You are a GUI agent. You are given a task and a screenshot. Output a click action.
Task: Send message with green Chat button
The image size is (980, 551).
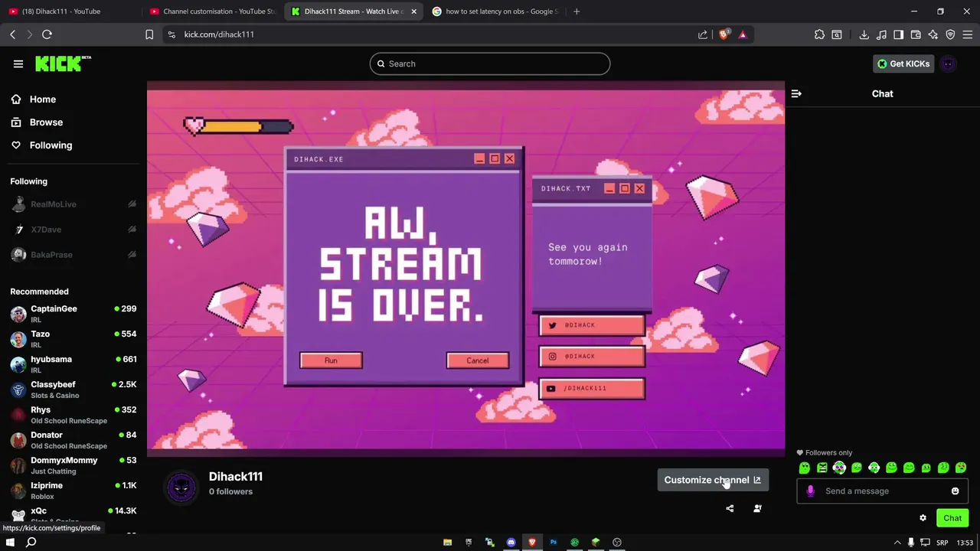click(952, 518)
